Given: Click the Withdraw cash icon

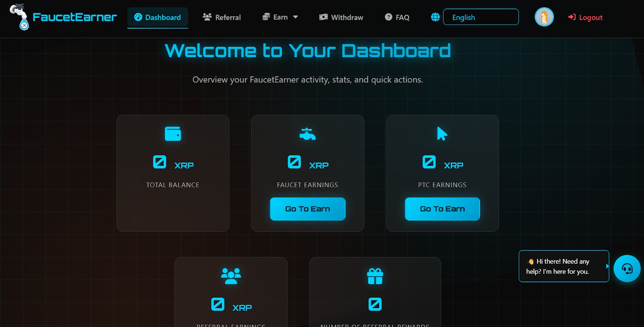Looking at the screenshot, I should click(323, 17).
